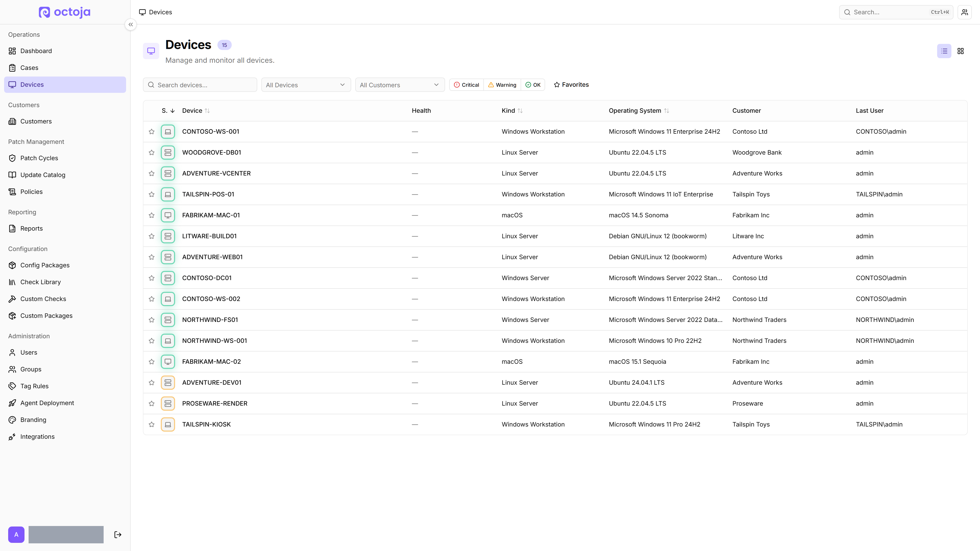The height and width of the screenshot is (551, 980).
Task: Open the All Customers dropdown
Action: (400, 85)
